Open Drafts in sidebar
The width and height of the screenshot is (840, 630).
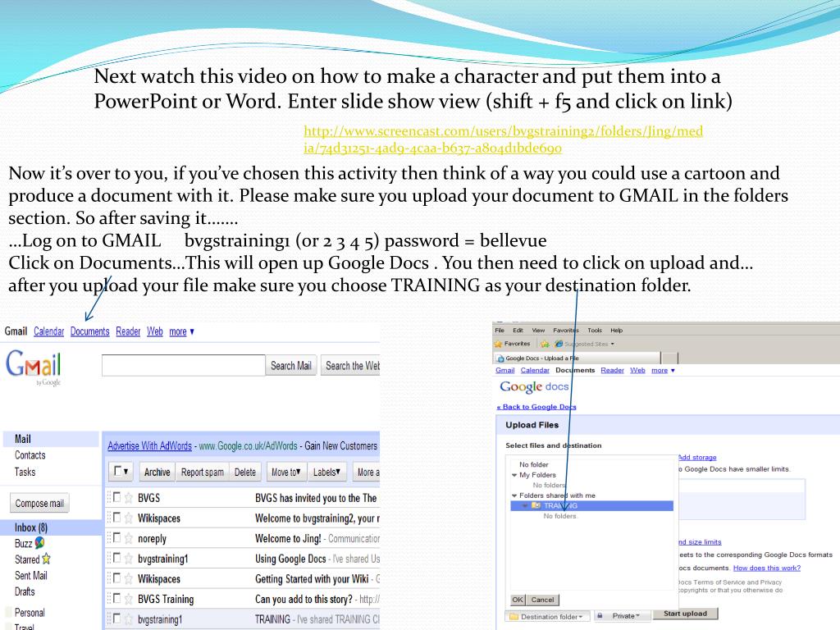[x=25, y=591]
